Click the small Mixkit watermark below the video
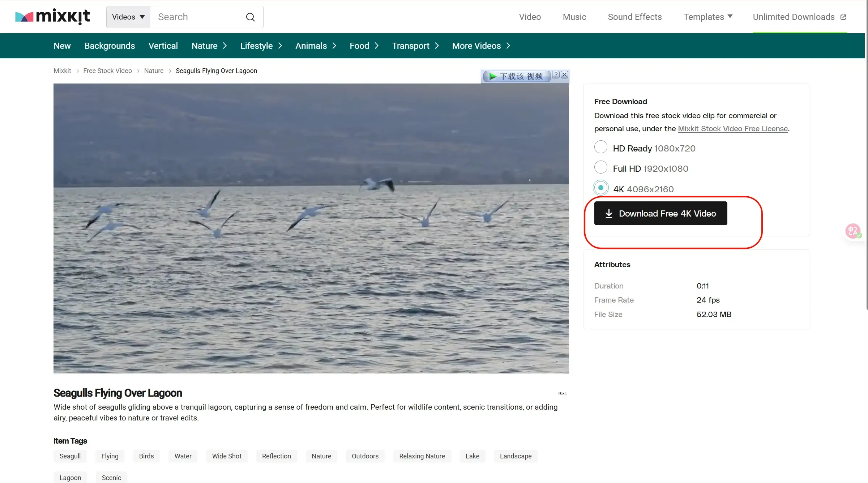The image size is (868, 483). [562, 393]
